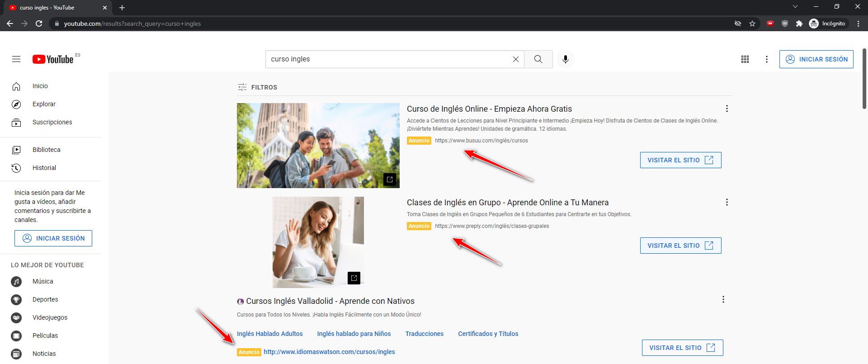868x364 pixels.
Task: Open the Busuu ad thumbnail of two tourists
Action: click(x=318, y=146)
